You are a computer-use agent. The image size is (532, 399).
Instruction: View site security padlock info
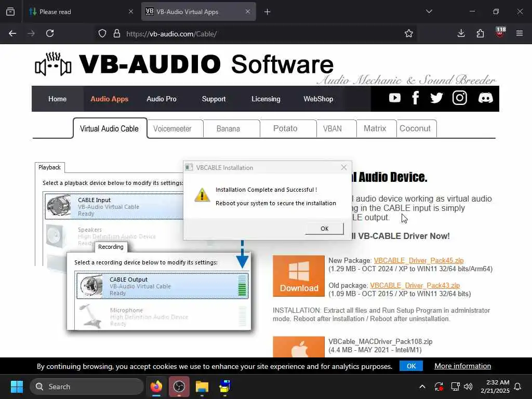(x=117, y=33)
